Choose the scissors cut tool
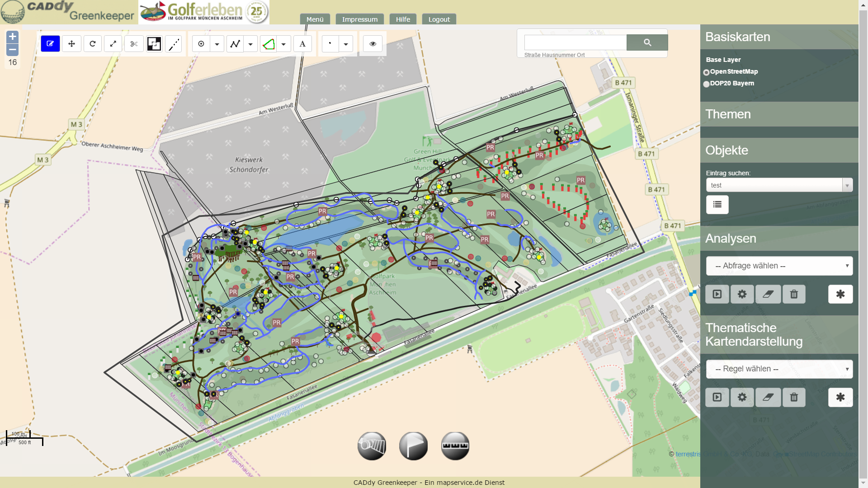 134,44
